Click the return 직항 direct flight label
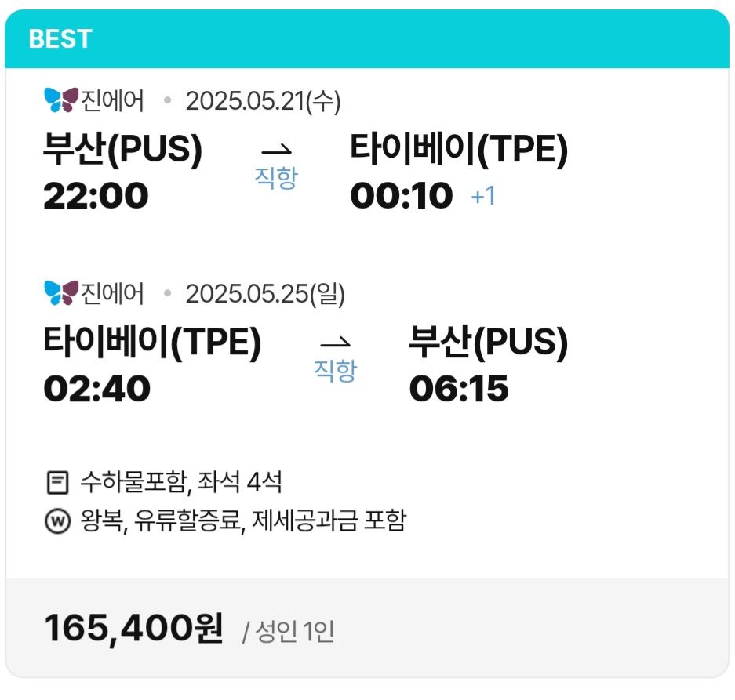 (335, 370)
